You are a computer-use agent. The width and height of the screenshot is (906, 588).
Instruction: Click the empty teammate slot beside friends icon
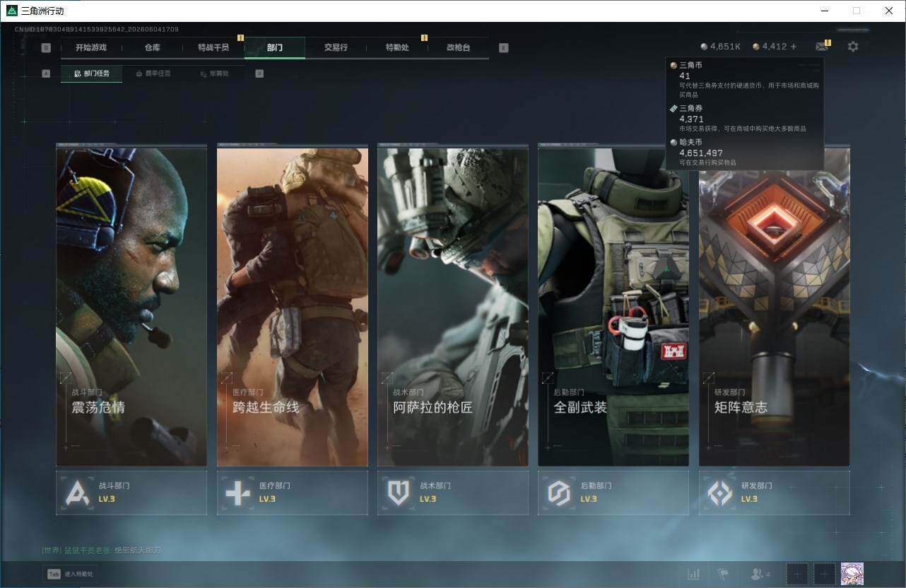[797, 574]
